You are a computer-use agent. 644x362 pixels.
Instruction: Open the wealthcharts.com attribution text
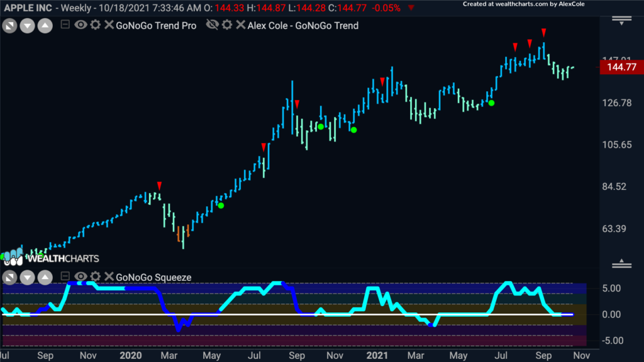(x=524, y=4)
